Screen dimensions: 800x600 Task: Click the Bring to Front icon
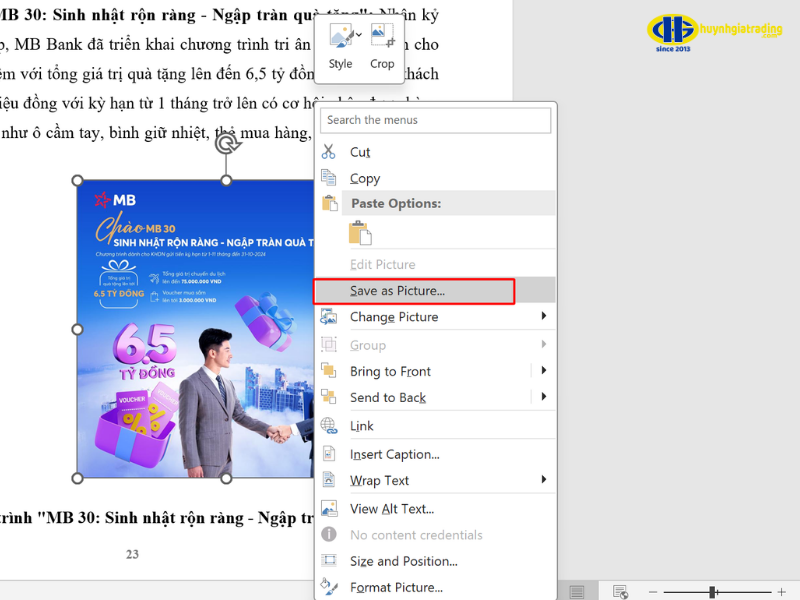329,370
